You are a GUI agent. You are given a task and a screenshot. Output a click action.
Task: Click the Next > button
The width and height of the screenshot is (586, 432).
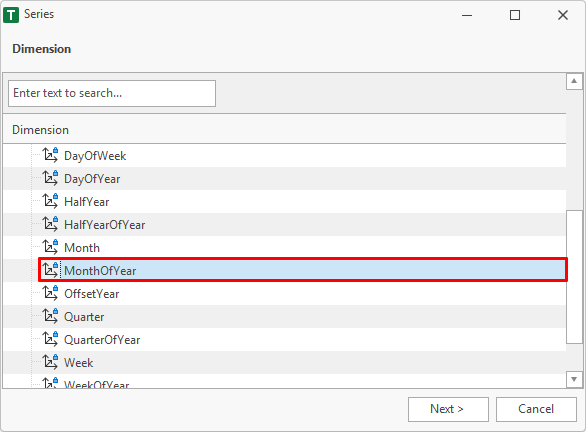pos(448,409)
